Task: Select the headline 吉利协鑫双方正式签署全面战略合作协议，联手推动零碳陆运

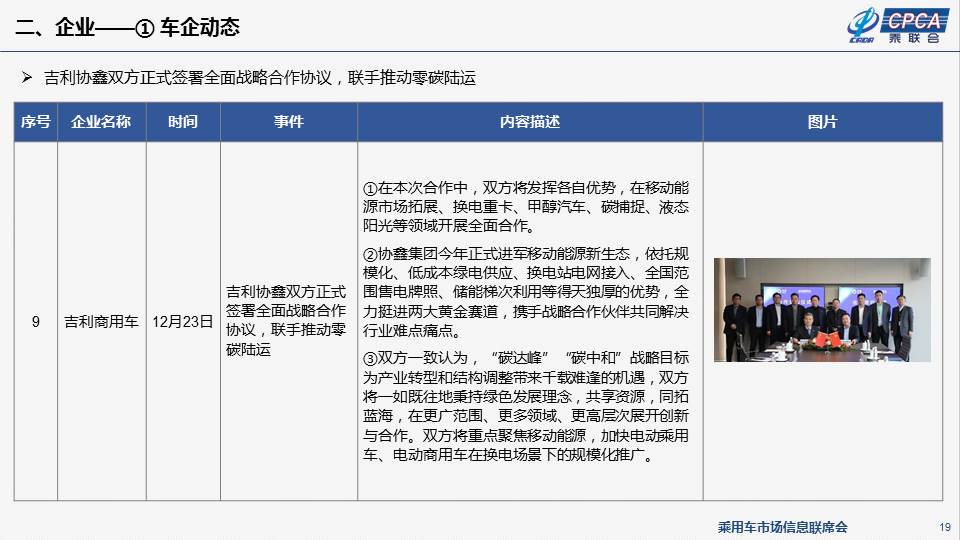Action: [x=260, y=78]
